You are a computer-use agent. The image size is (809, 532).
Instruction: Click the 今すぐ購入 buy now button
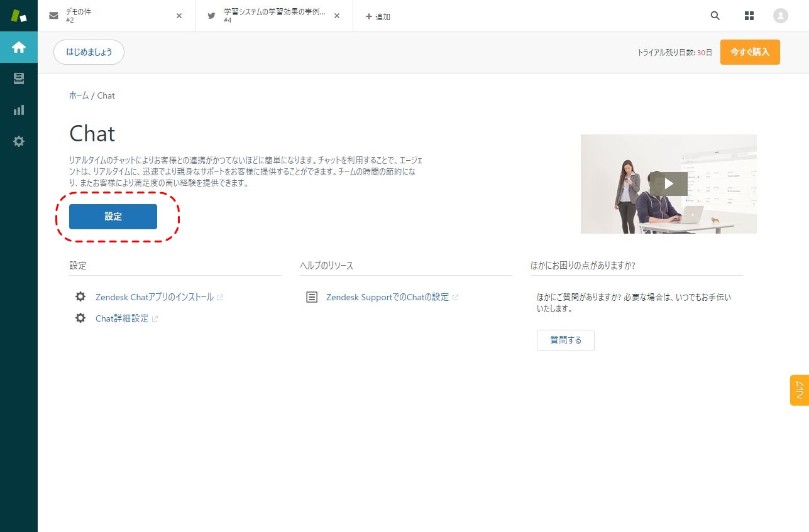point(749,52)
